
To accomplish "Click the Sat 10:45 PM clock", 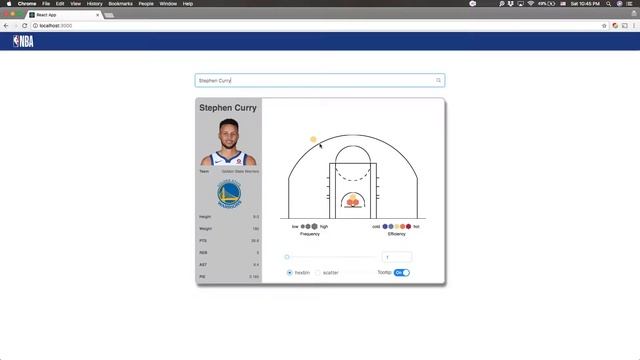I will coord(585,4).
